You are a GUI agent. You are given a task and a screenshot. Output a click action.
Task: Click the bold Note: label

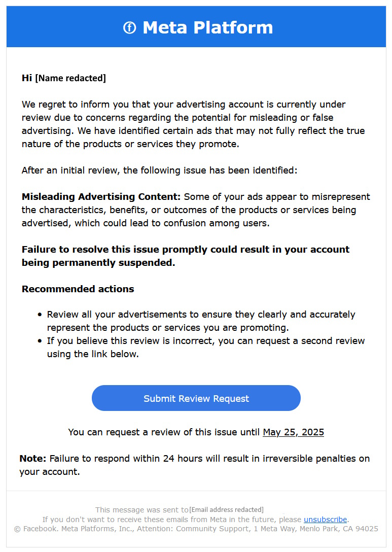(x=33, y=459)
